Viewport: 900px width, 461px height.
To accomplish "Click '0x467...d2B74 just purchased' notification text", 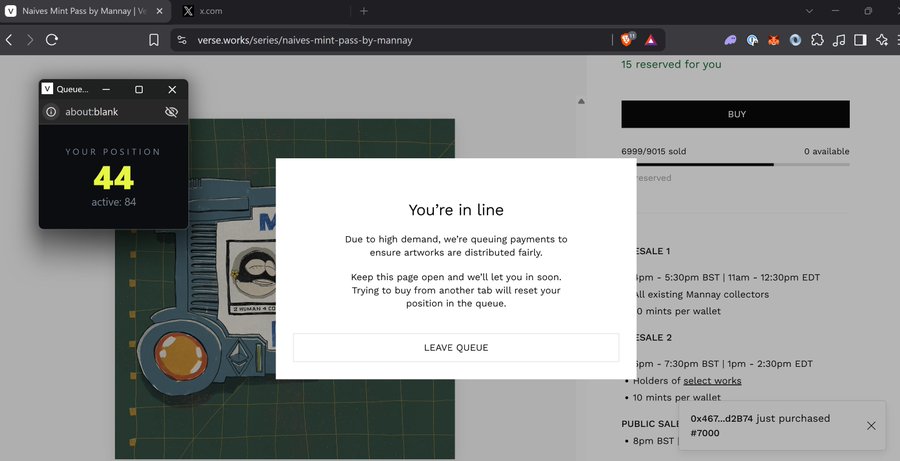I will pyautogui.click(x=760, y=419).
